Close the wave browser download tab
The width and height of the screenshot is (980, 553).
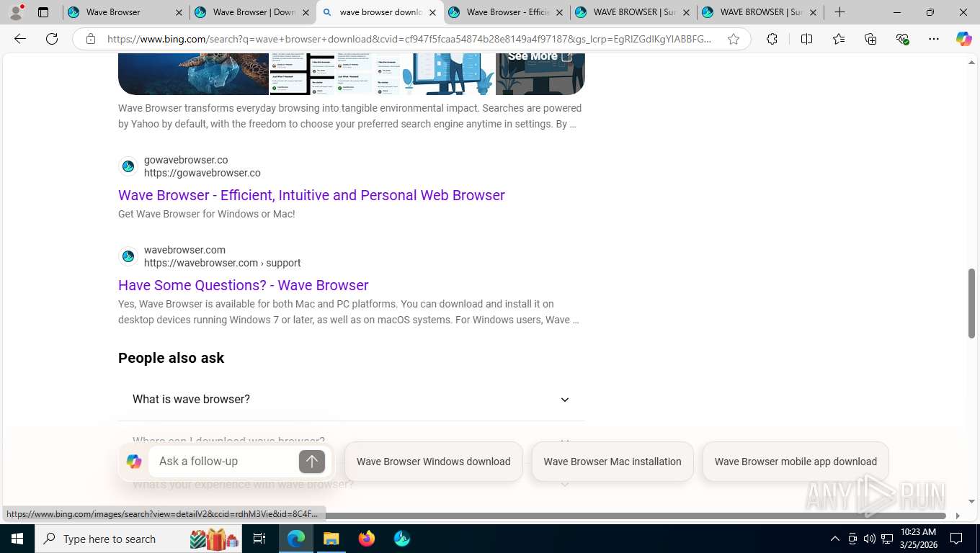tap(432, 12)
